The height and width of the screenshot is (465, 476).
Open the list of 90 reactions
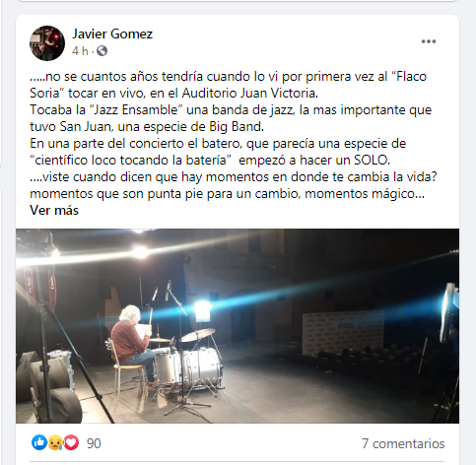coord(94,443)
